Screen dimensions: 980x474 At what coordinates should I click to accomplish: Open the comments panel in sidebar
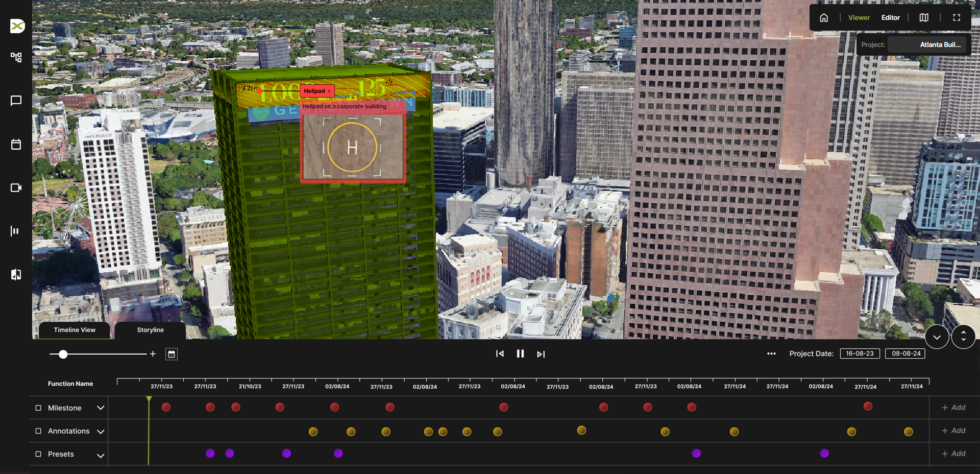(x=16, y=101)
